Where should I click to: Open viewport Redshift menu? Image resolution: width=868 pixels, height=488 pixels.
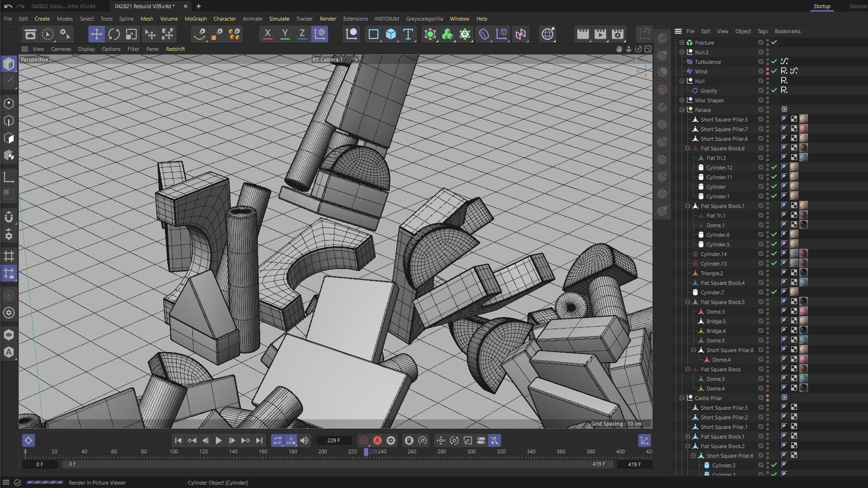tap(175, 49)
